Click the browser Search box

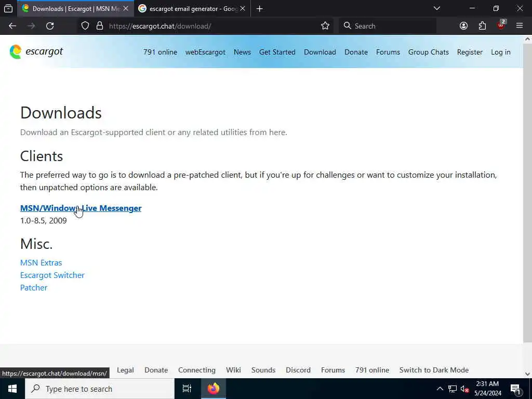click(x=388, y=26)
